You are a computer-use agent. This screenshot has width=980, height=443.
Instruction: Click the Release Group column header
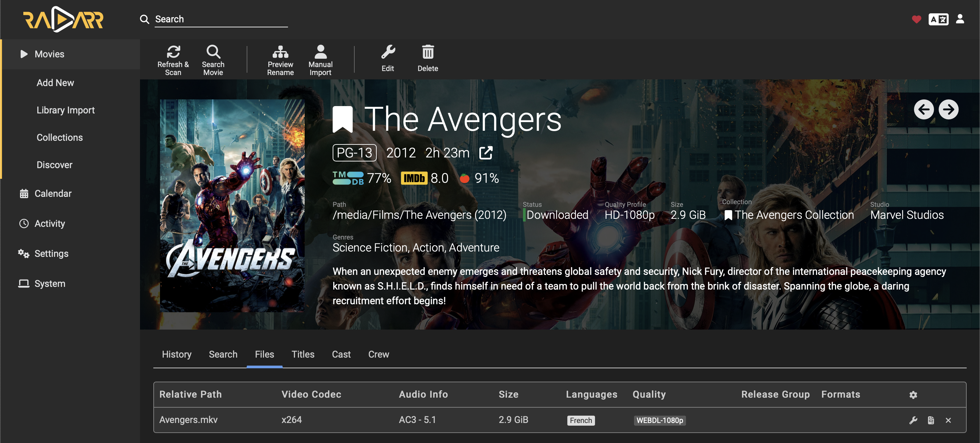(x=775, y=394)
